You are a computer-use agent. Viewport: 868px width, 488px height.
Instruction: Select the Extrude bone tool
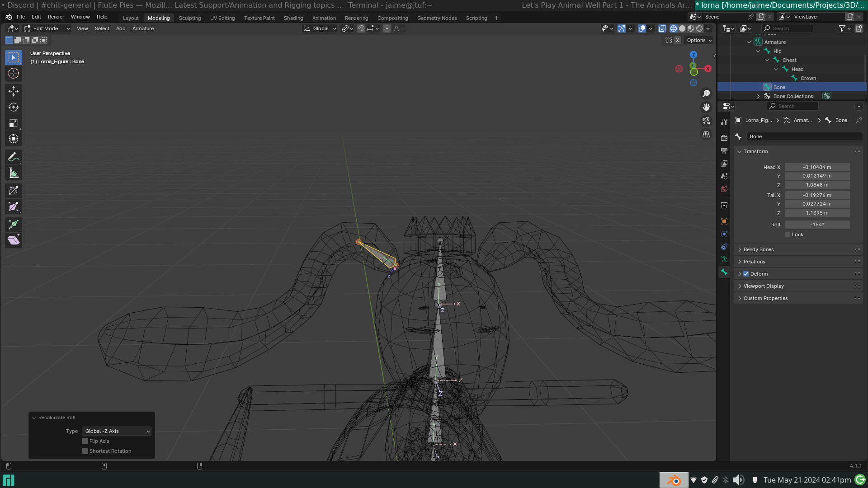click(x=14, y=225)
